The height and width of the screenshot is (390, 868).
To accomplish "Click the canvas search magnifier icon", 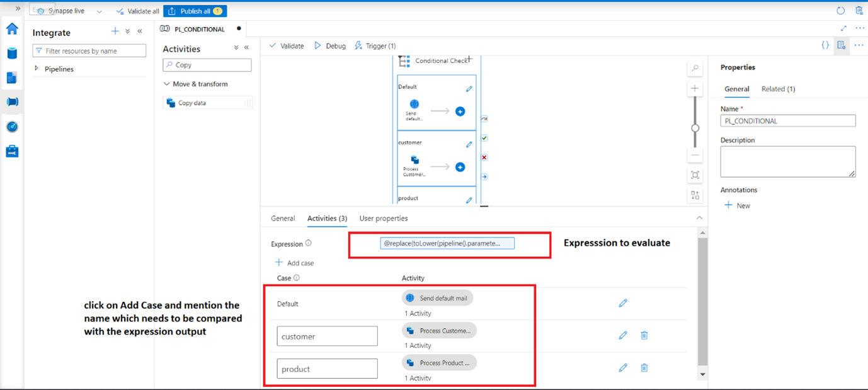I will [x=695, y=67].
